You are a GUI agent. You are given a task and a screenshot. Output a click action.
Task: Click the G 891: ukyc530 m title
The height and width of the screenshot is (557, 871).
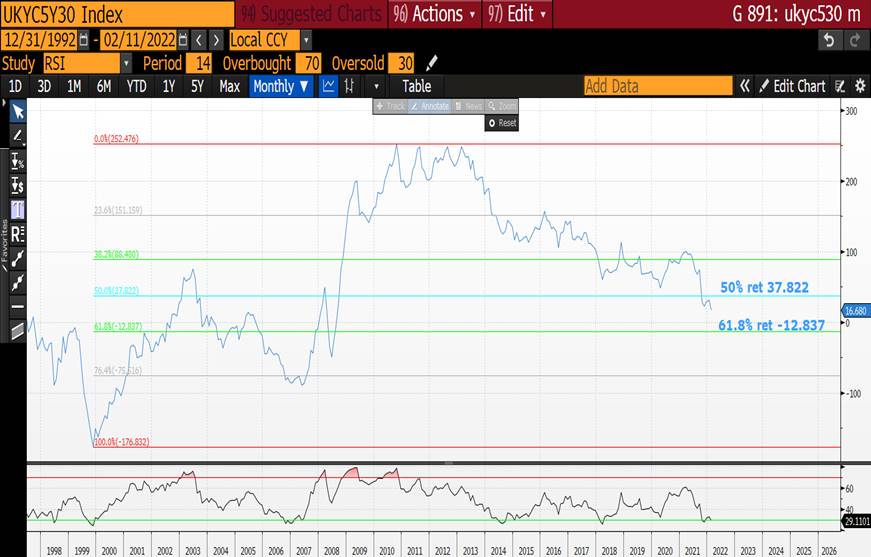[x=796, y=14]
